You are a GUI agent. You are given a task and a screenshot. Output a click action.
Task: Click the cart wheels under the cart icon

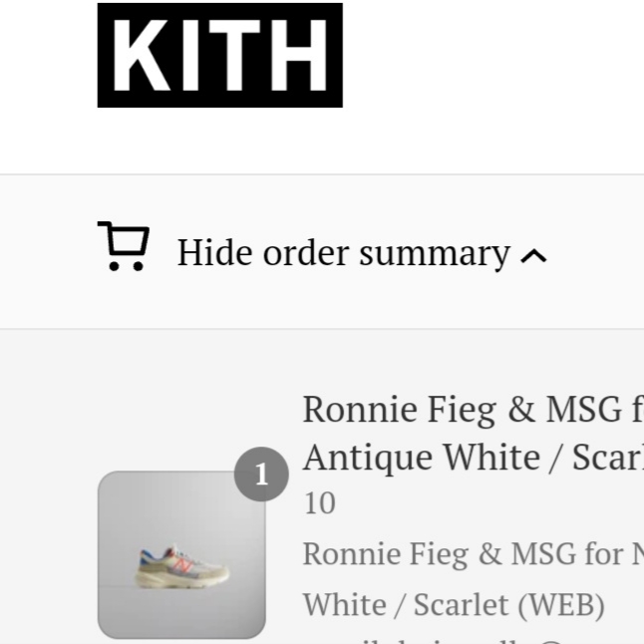(126, 265)
